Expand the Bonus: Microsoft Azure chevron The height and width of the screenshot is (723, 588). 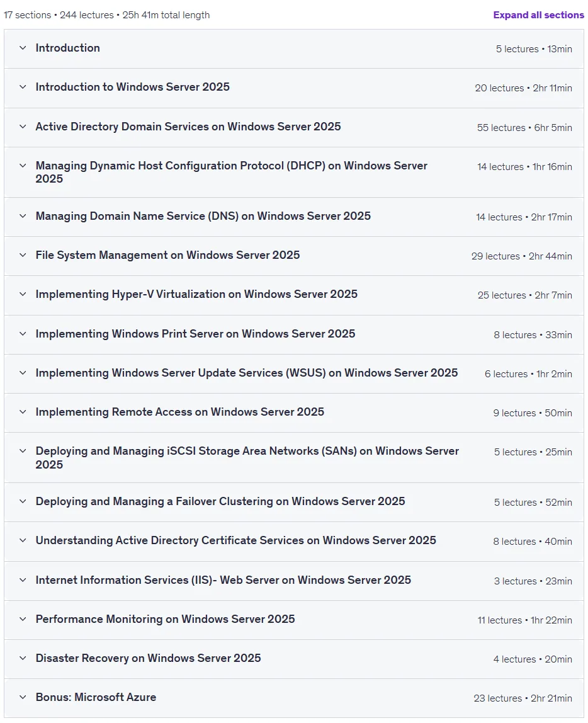(x=23, y=698)
